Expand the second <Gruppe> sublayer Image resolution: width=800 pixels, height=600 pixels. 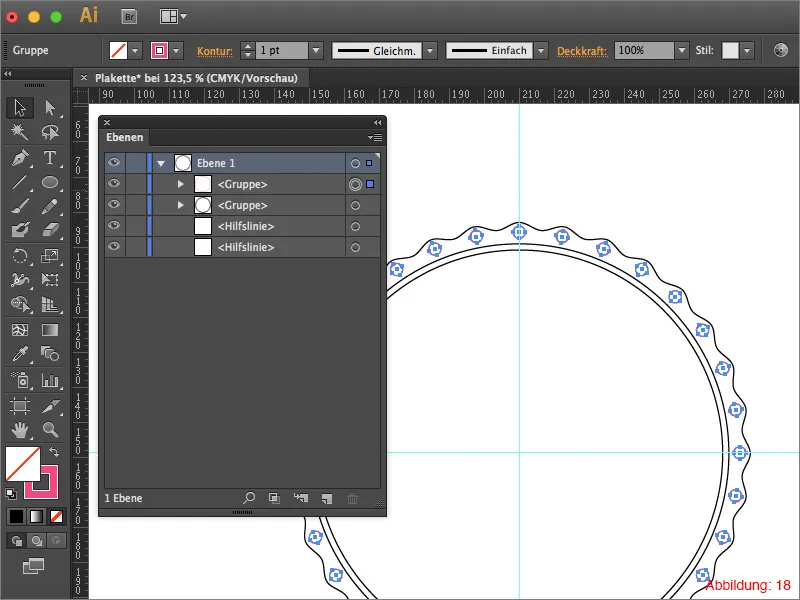pyautogui.click(x=181, y=205)
